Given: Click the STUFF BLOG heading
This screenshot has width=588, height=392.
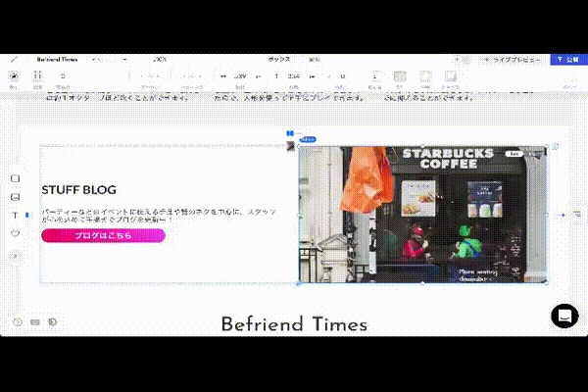Looking at the screenshot, I should point(79,190).
